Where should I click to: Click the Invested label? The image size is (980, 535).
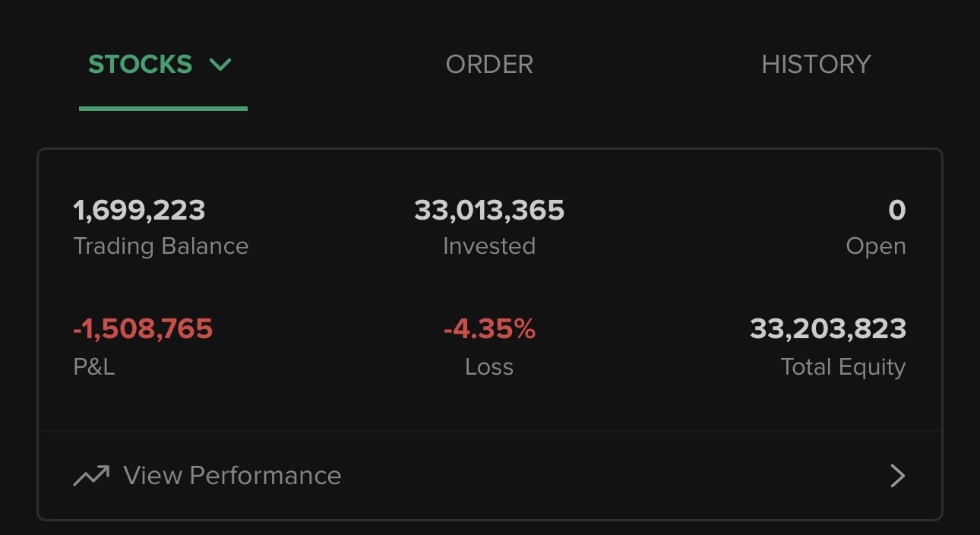click(x=489, y=246)
